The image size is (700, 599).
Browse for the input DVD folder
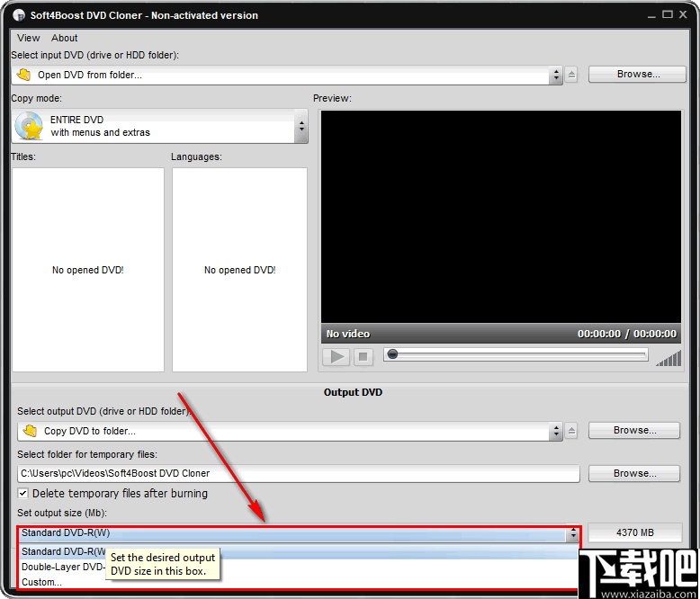638,74
